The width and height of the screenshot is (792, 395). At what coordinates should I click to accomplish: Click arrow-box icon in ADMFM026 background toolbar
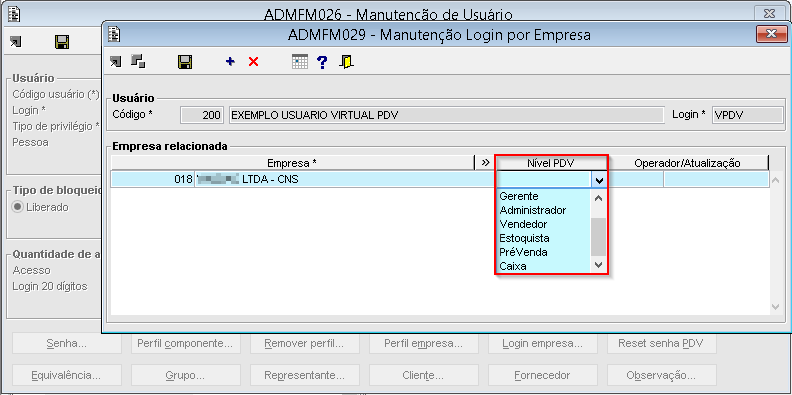15,42
